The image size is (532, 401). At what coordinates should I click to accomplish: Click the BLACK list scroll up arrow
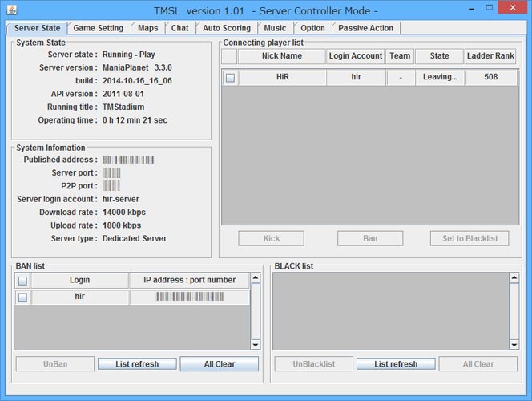[514, 279]
